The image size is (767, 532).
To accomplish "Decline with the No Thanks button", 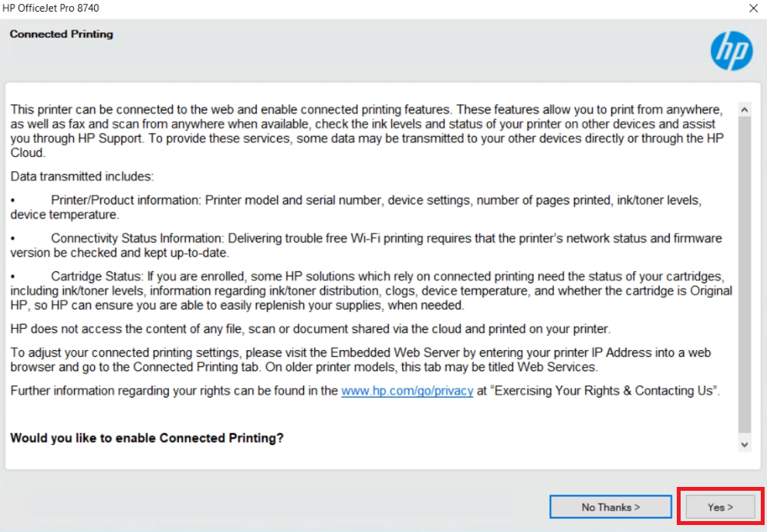I will point(611,507).
